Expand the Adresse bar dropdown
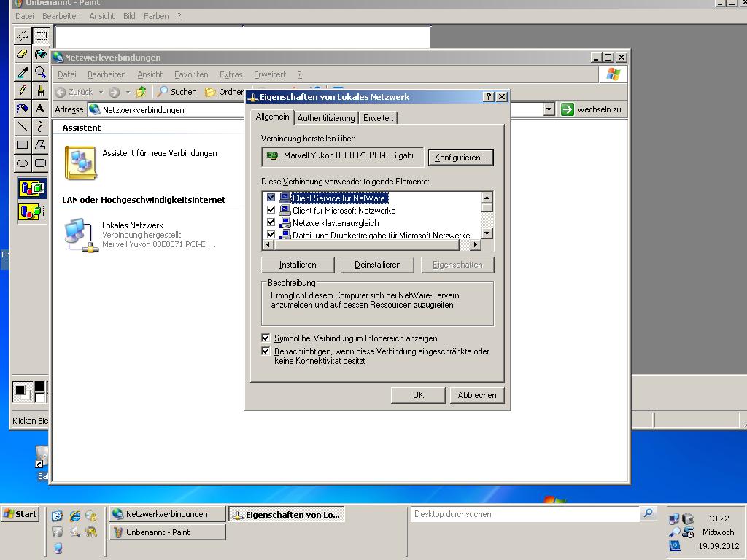The height and width of the screenshot is (560, 747). click(549, 109)
